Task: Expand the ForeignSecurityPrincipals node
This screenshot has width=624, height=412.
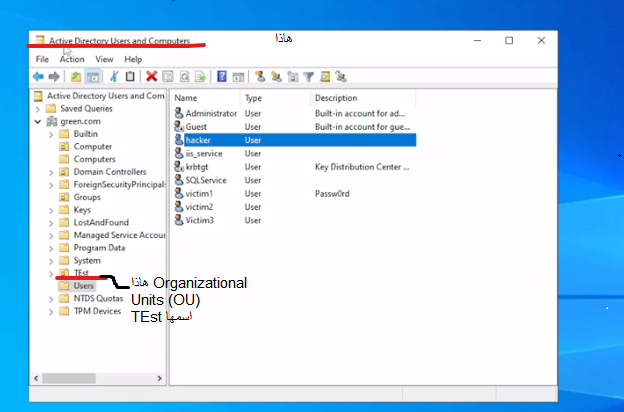Action: click(51, 185)
